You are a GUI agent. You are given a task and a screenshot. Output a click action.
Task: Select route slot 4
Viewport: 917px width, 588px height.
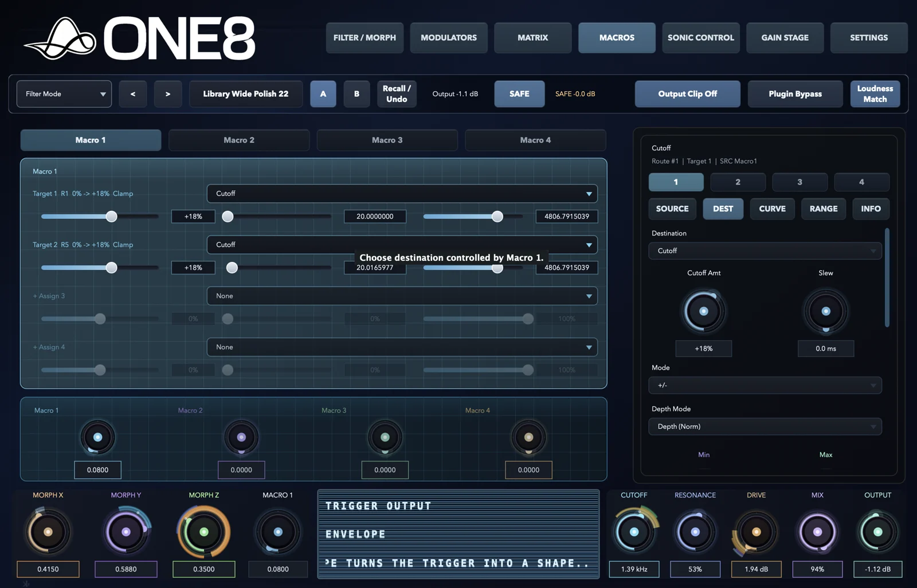(861, 182)
